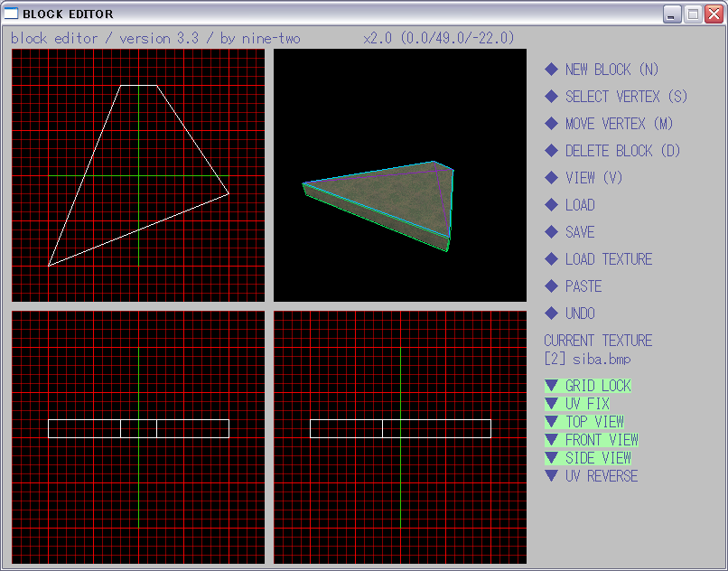Toggle the UV FIX option
Viewport: 728px width, 571px height.
586,404
